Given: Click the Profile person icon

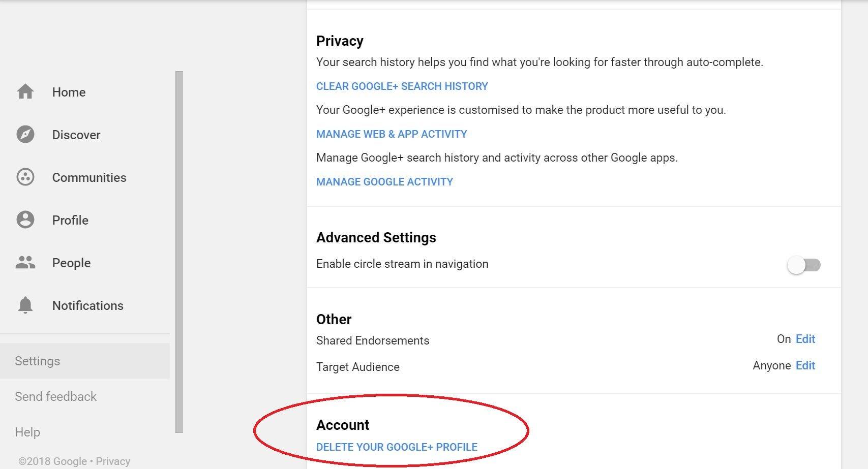Looking at the screenshot, I should point(24,220).
